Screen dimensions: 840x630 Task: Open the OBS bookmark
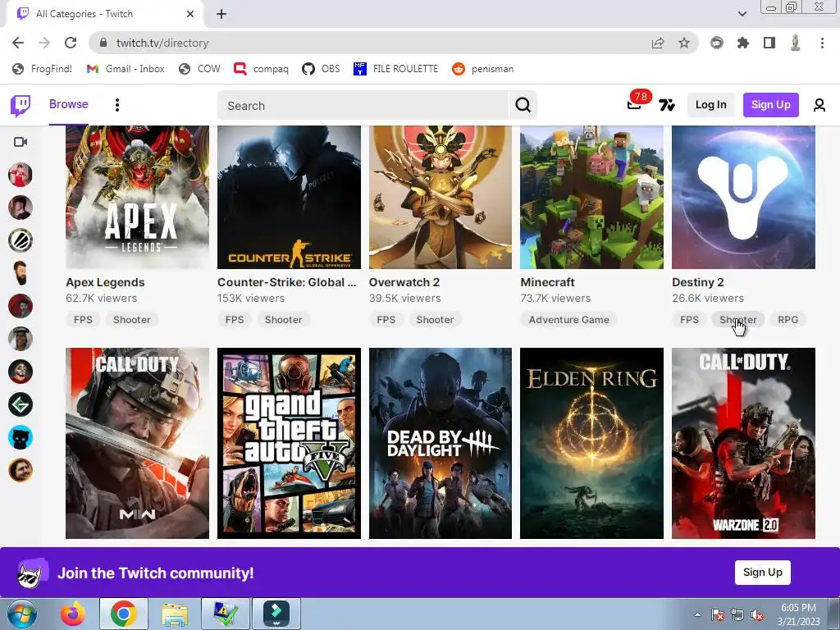[321, 69]
